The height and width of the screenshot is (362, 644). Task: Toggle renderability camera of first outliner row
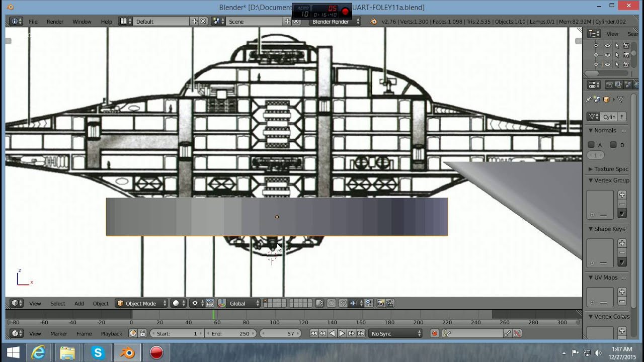click(x=626, y=45)
